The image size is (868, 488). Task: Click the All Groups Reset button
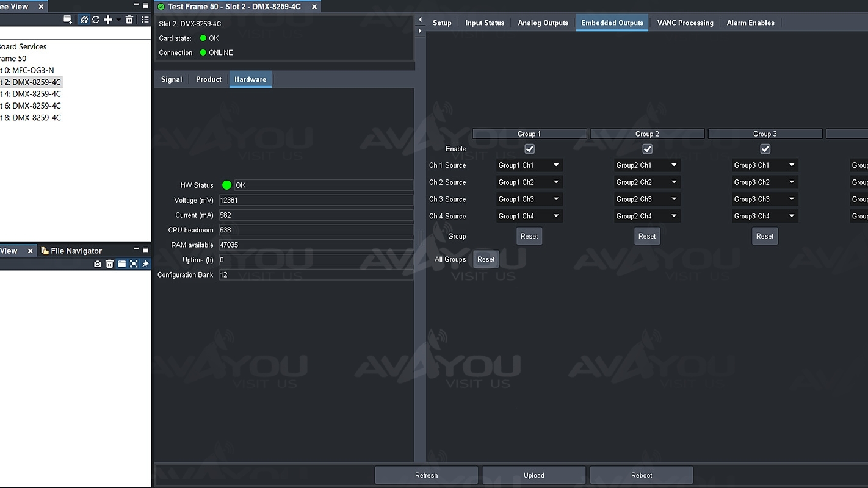click(486, 259)
